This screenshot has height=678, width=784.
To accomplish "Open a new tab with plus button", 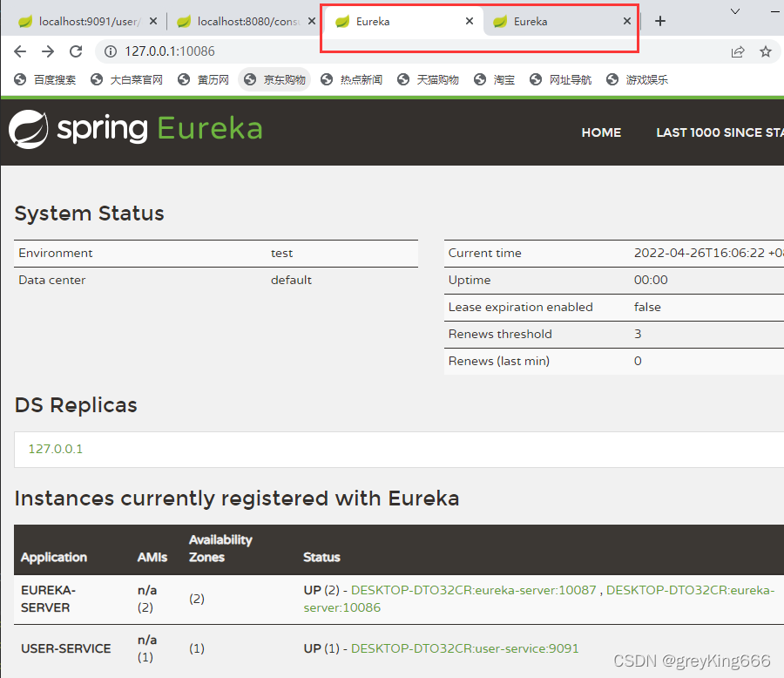I will [x=660, y=21].
